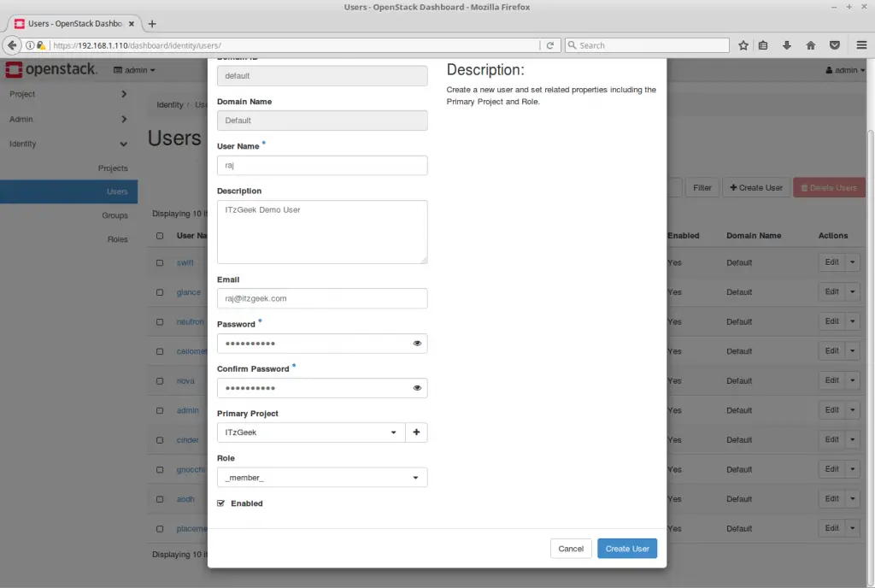Image resolution: width=875 pixels, height=588 pixels.
Task: Open the Role _member_ dropdown
Action: click(322, 478)
